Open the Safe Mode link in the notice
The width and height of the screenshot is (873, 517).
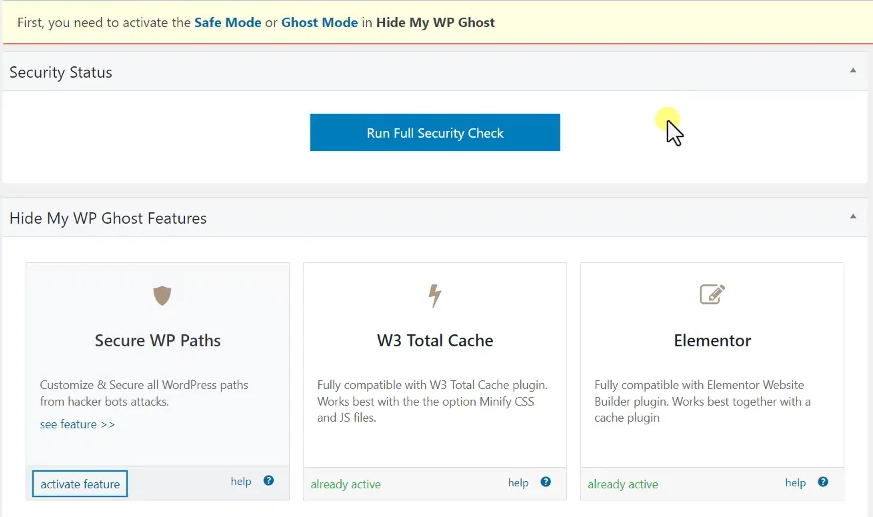[x=228, y=22]
